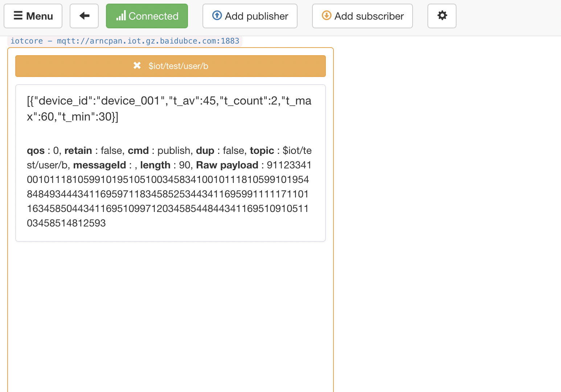Toggle the Connected status button
The height and width of the screenshot is (392, 561).
[147, 16]
